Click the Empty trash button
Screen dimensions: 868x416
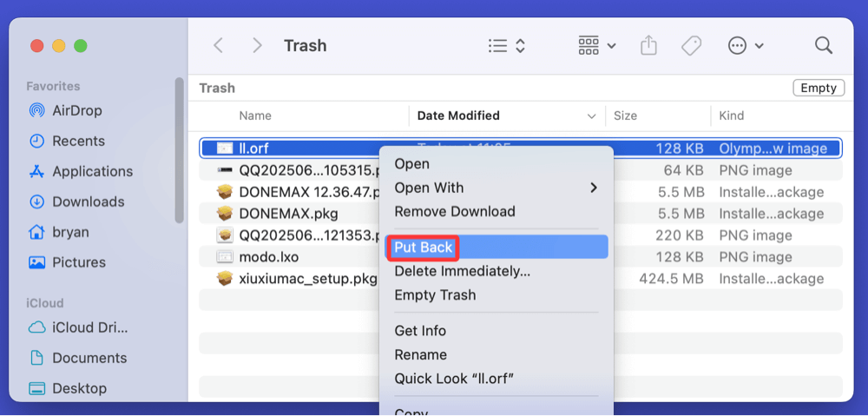pyautogui.click(x=819, y=88)
